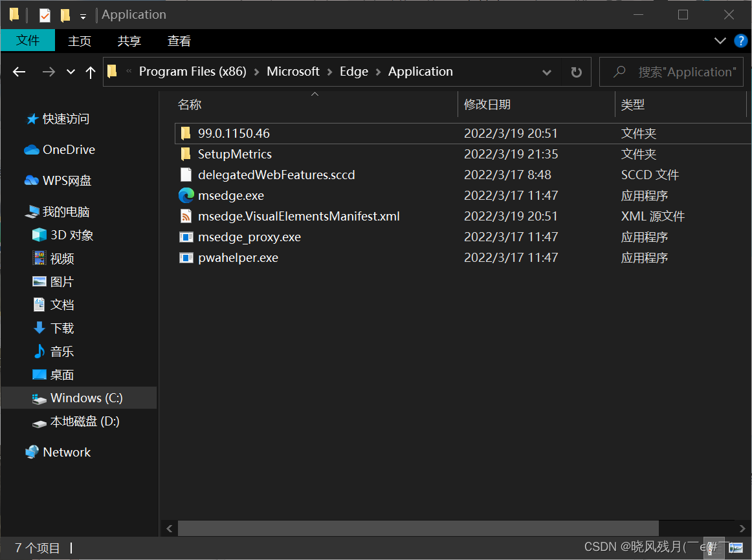This screenshot has width=752, height=560.
Task: Open the 文件 menu tab
Action: point(28,41)
